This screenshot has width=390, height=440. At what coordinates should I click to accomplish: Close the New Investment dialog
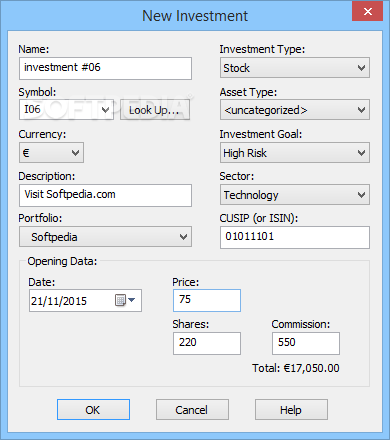367,12
